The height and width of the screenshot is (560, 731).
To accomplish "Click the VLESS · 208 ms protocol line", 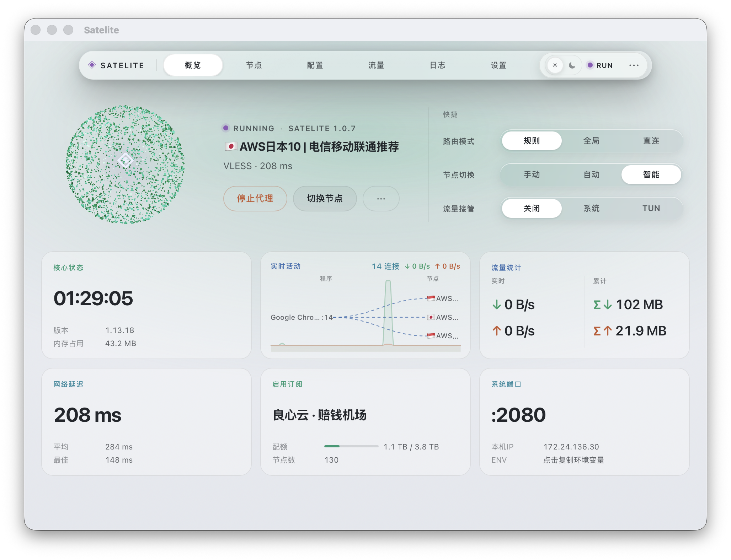I will coord(258,166).
